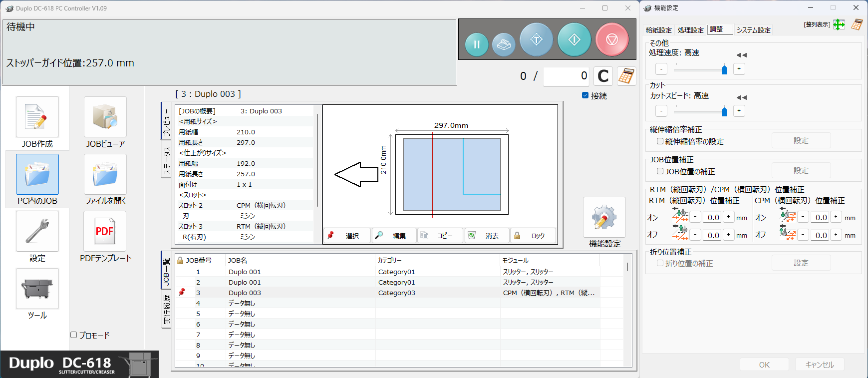Screen dimensions: 868x378
Task: Open the 機能設定 gear icon
Action: pos(604,217)
